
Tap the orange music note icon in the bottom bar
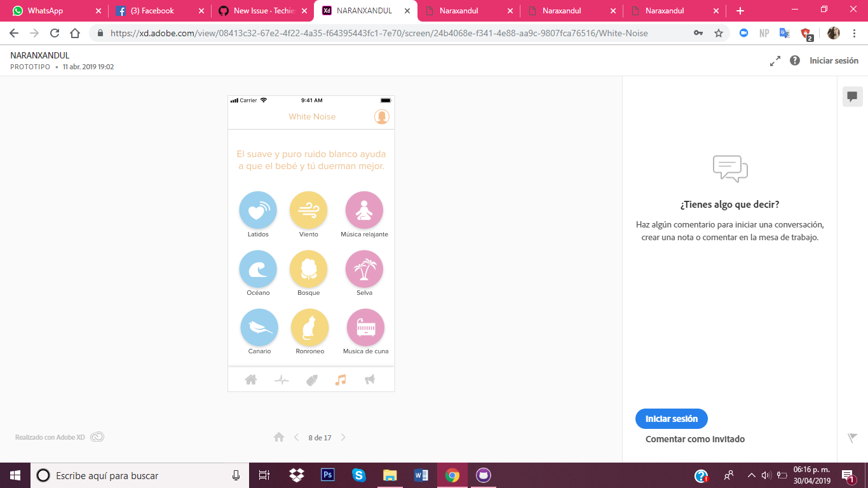click(x=341, y=380)
